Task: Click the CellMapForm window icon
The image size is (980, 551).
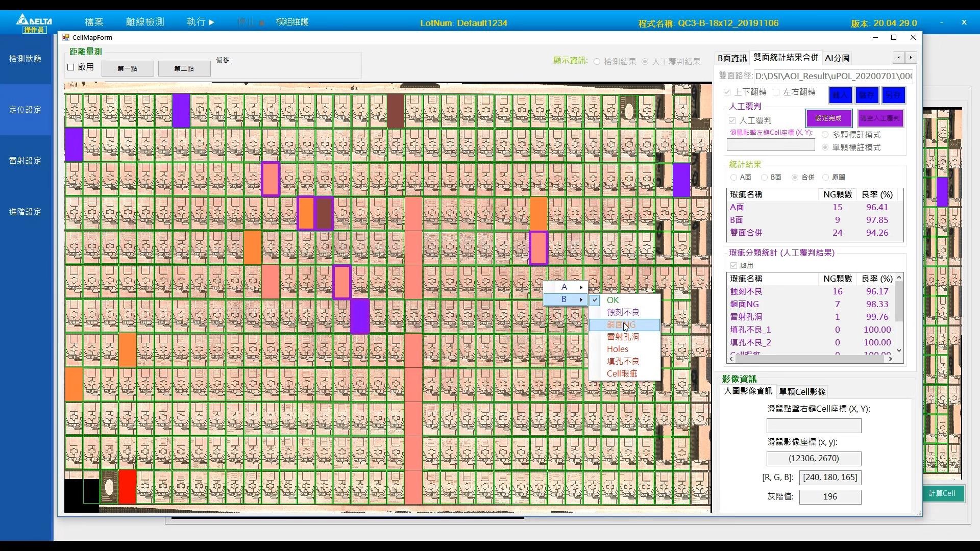Action: [65, 37]
